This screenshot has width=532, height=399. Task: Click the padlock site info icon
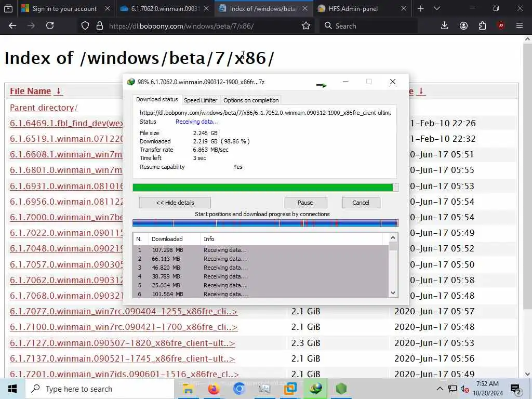(100, 25)
